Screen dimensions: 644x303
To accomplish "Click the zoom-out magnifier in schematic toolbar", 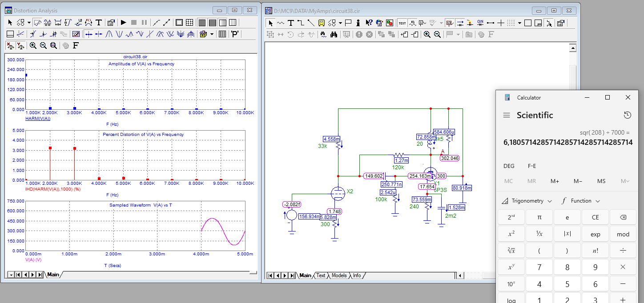I will [437, 34].
